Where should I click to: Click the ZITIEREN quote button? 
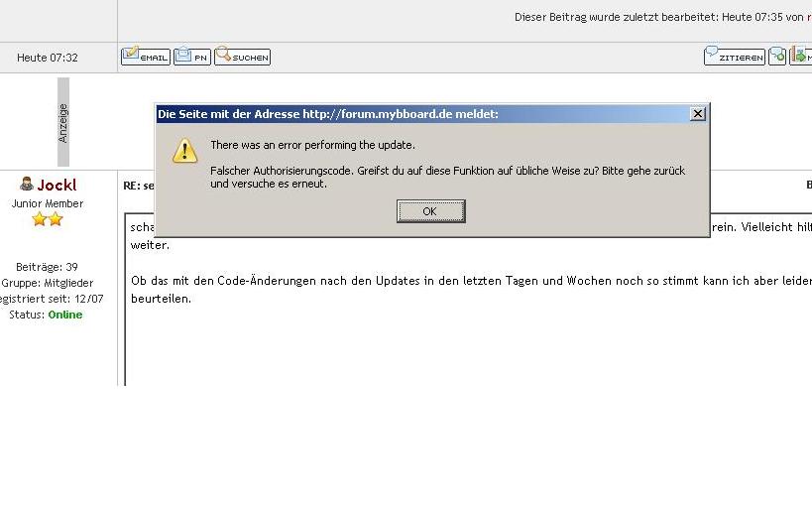pyautogui.click(x=735, y=56)
